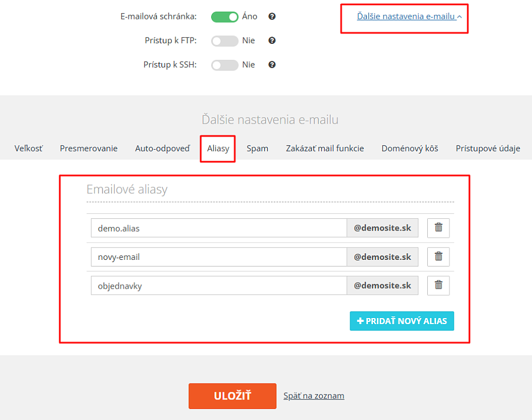This screenshot has width=532, height=420.
Task: Switch to Zakázať mail funkcie tab
Action: (325, 148)
